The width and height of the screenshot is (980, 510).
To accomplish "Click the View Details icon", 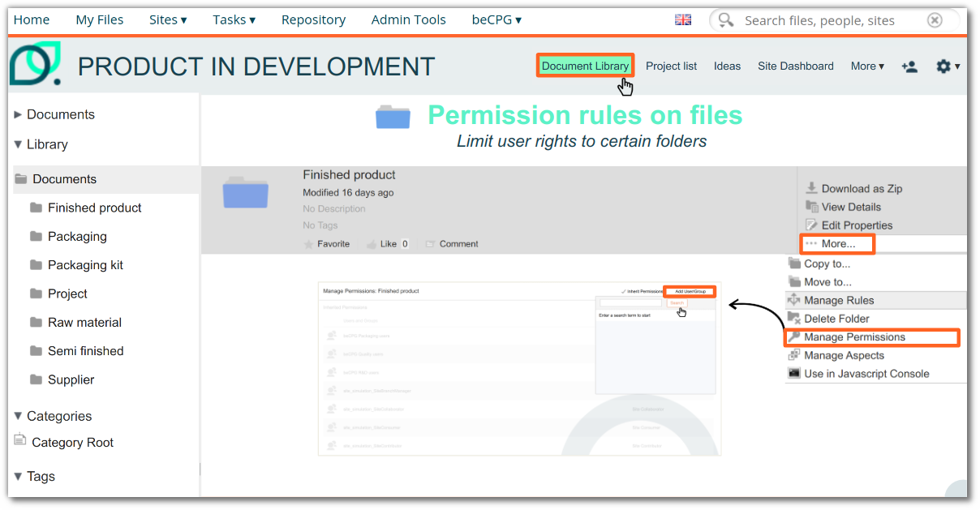I will 811,207.
